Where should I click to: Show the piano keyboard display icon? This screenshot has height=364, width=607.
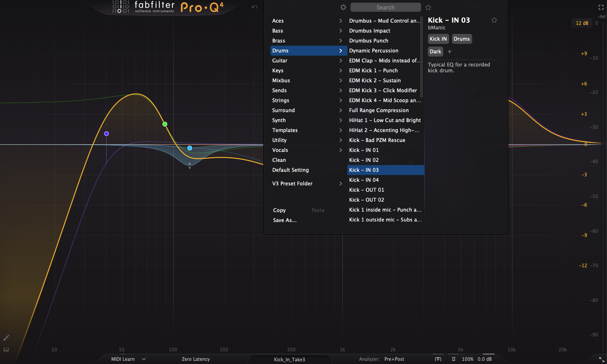6,350
